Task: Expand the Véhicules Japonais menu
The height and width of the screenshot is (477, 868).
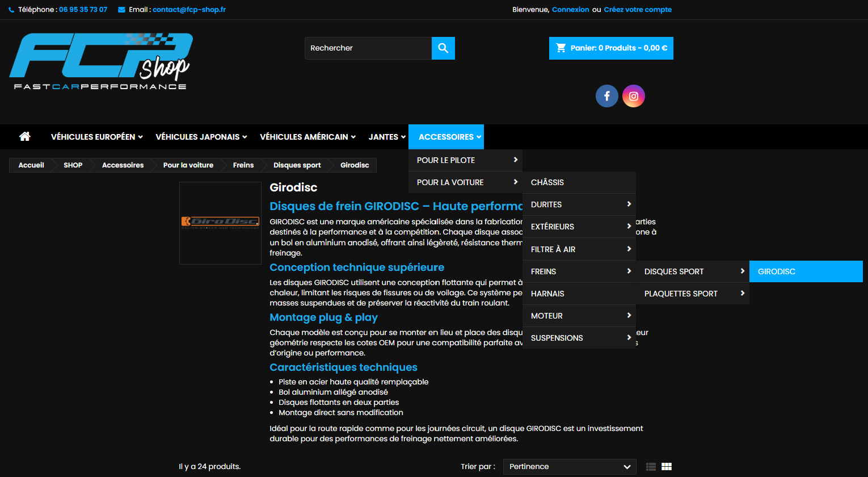Action: click(201, 137)
